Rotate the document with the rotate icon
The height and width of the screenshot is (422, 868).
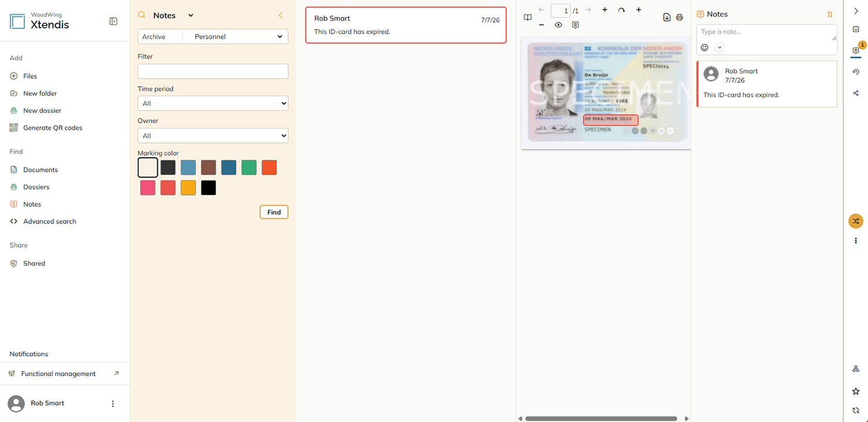coord(621,10)
